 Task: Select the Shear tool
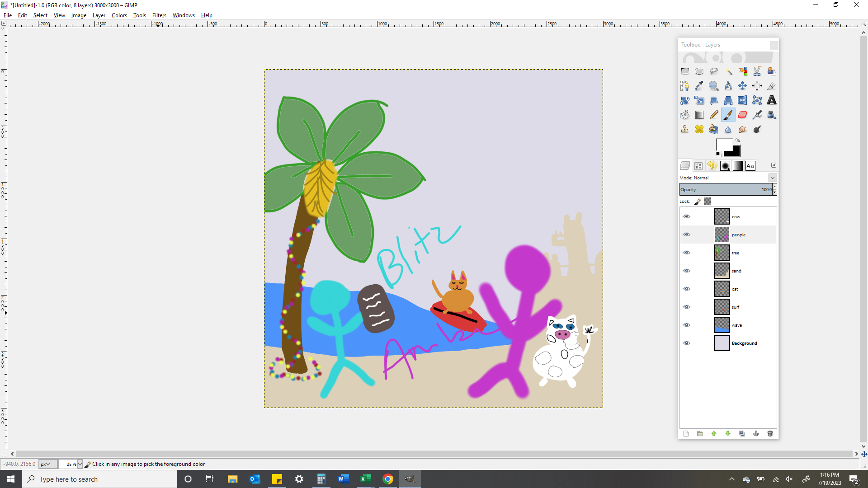click(x=714, y=100)
